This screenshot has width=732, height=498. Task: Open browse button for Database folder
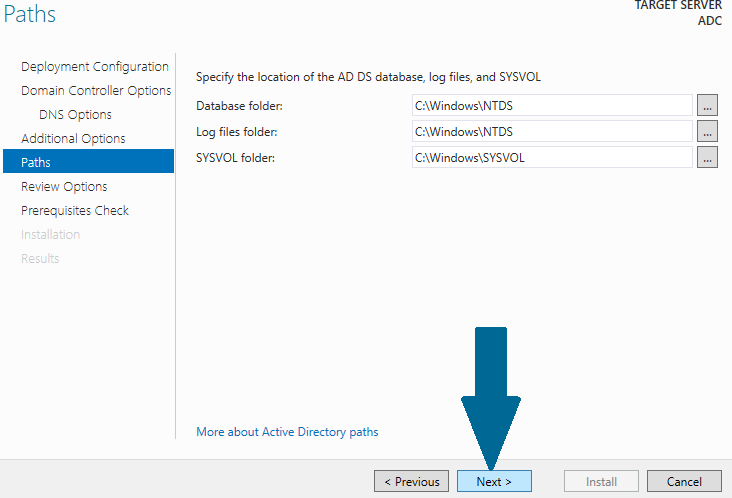tap(707, 105)
